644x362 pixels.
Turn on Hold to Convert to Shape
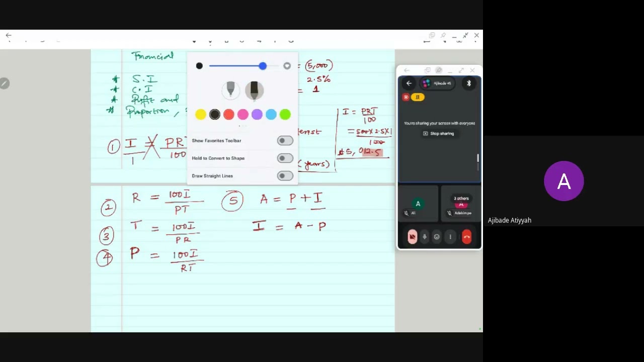tap(285, 158)
